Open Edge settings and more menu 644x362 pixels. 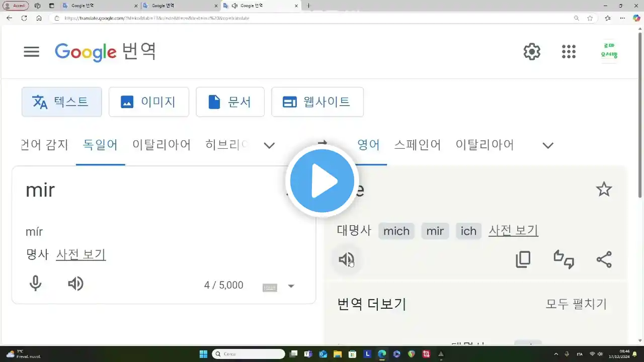pyautogui.click(x=622, y=18)
